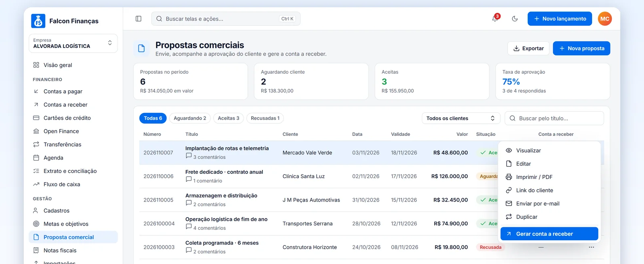The image size is (644, 264).
Task: Click the Aceitas summary card
Action: pyautogui.click(x=432, y=81)
